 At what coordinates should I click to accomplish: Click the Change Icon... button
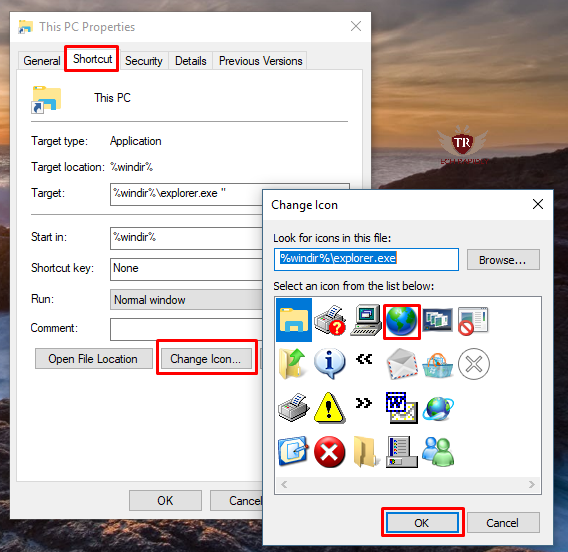point(206,359)
